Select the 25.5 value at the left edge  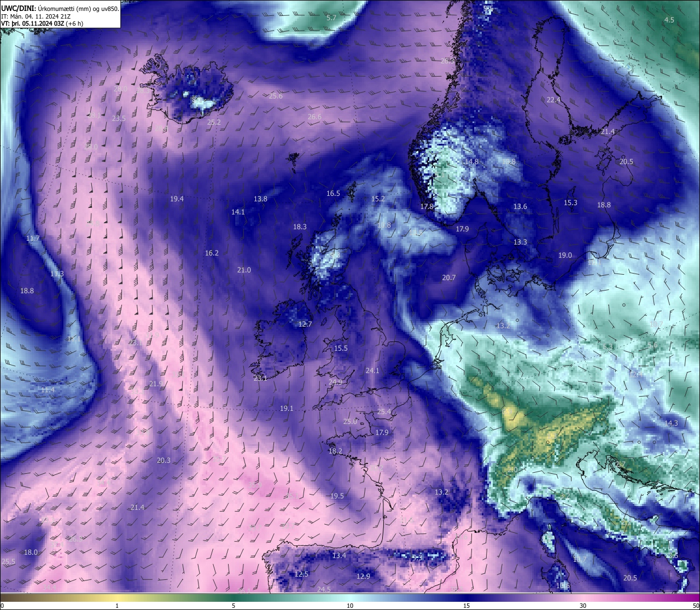pos(8,562)
